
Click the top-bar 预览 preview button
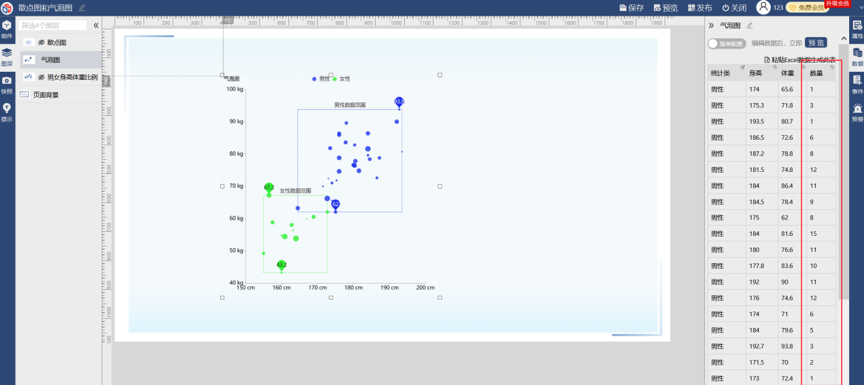coord(666,8)
